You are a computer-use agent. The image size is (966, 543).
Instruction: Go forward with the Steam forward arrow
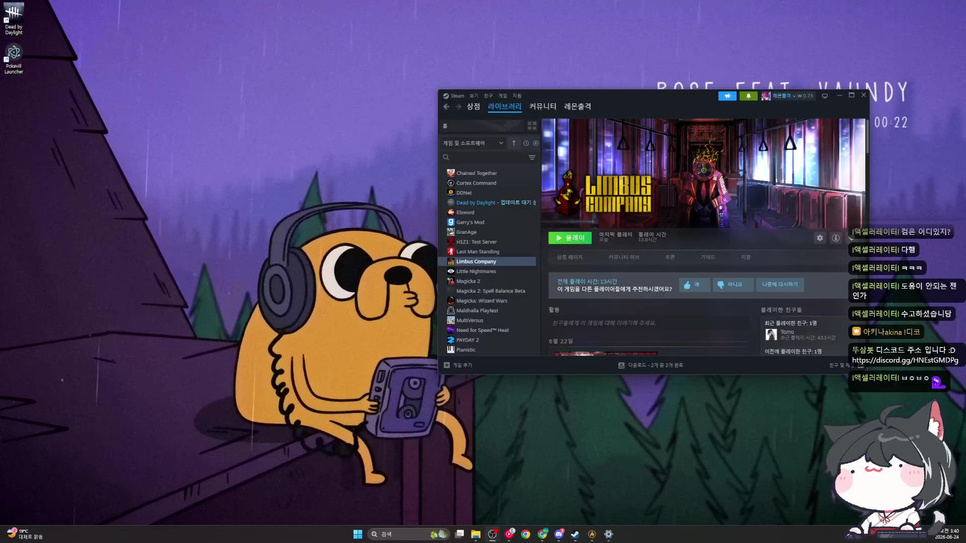[x=458, y=107]
